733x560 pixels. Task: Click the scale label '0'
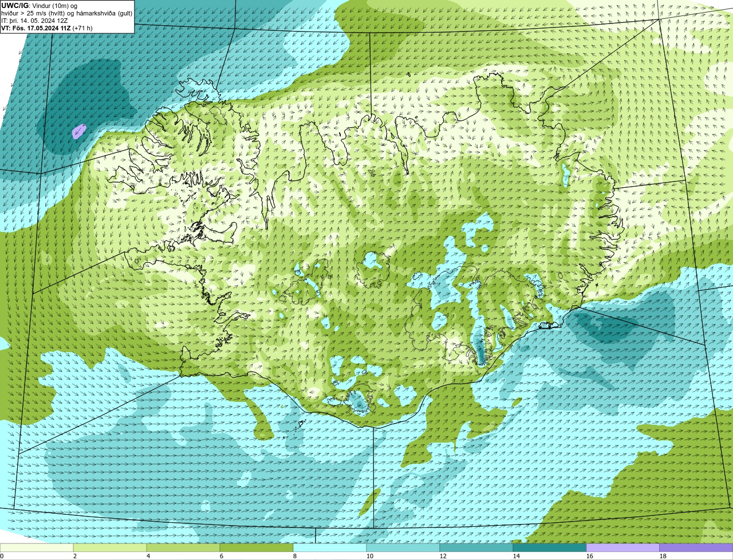[x=2, y=556]
